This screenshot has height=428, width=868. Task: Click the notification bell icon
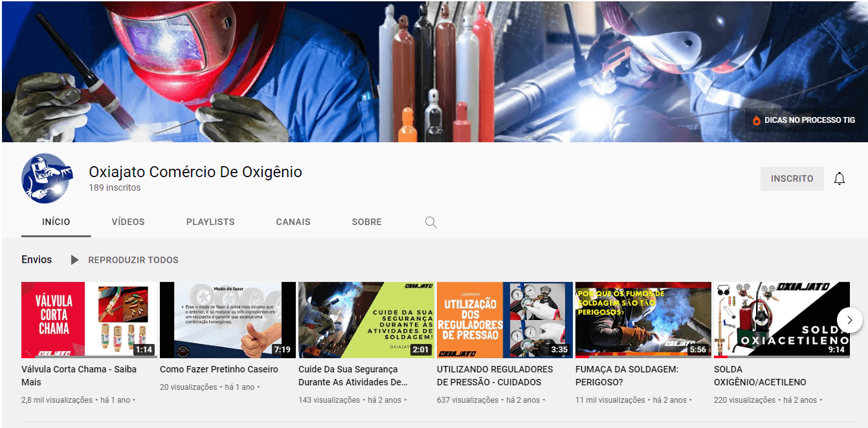839,179
